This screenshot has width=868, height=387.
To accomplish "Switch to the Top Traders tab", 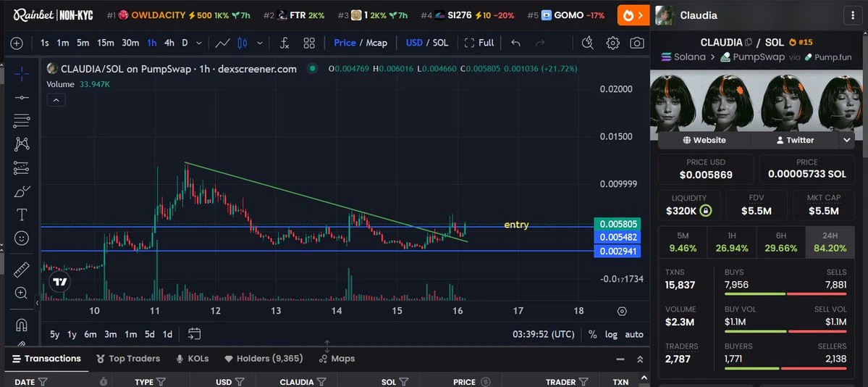I will [x=128, y=359].
